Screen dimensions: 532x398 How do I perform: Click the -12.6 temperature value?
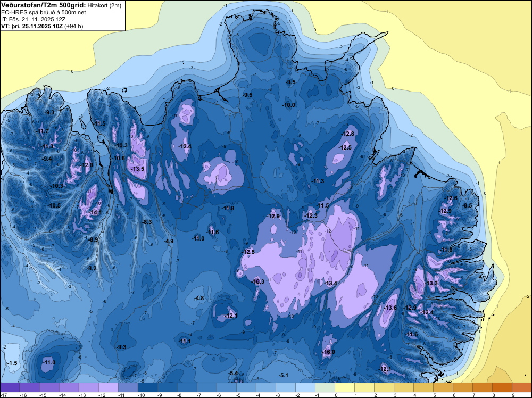451,198
